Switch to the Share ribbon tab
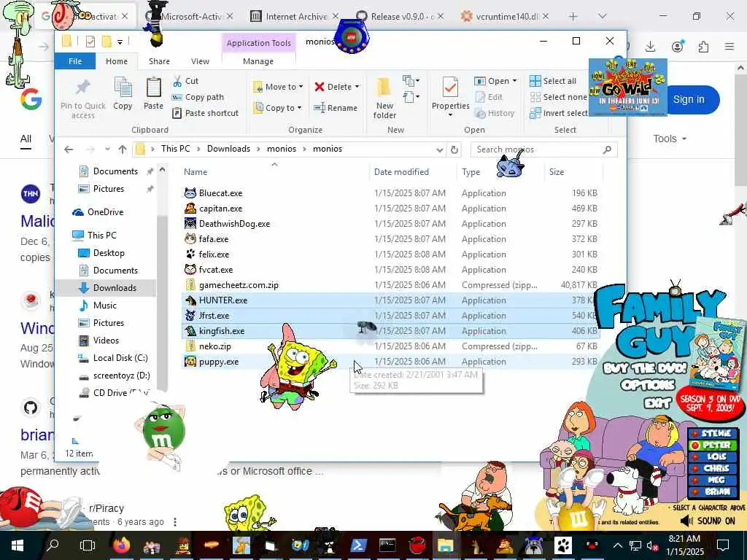Image resolution: width=747 pixels, height=560 pixels. point(159,61)
